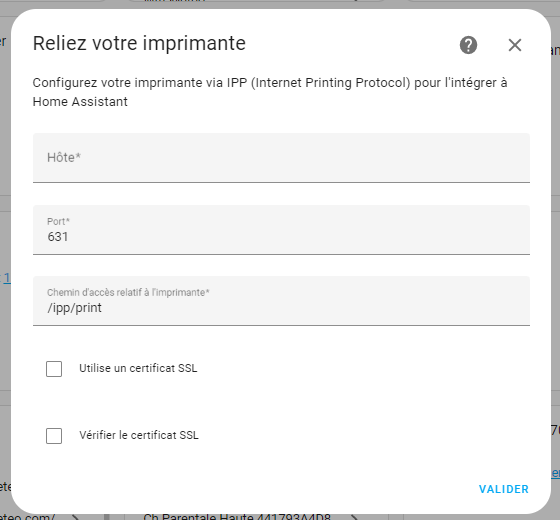Select the Reliez votre imprimante title

[139, 43]
